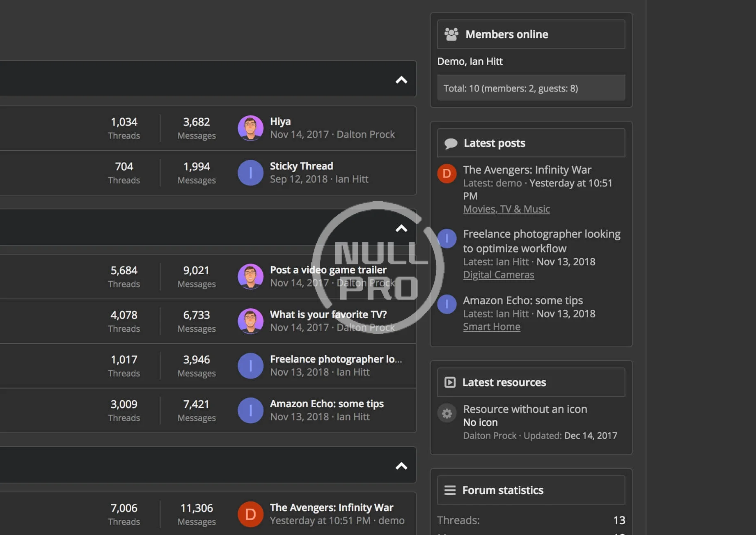The image size is (756, 535).
Task: Click the Members online people icon
Action: click(x=451, y=34)
